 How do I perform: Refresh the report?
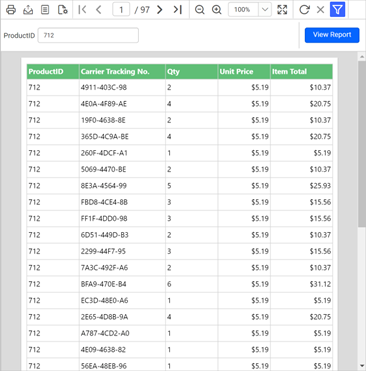304,10
